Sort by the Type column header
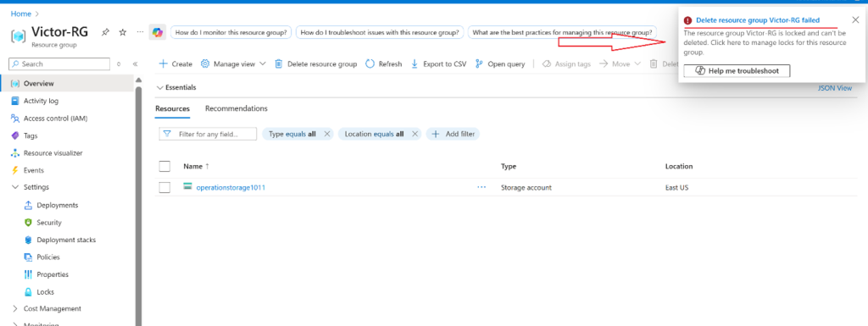Image resolution: width=868 pixels, height=326 pixels. pyautogui.click(x=509, y=166)
